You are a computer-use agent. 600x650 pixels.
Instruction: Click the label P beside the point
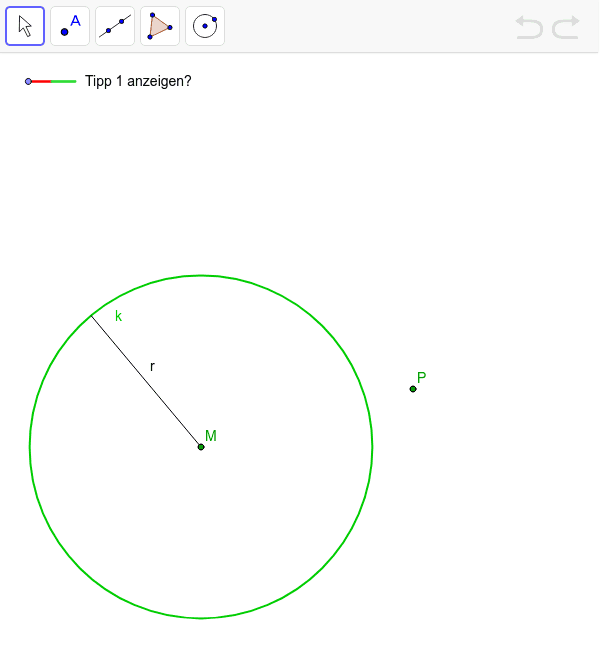pyautogui.click(x=421, y=378)
